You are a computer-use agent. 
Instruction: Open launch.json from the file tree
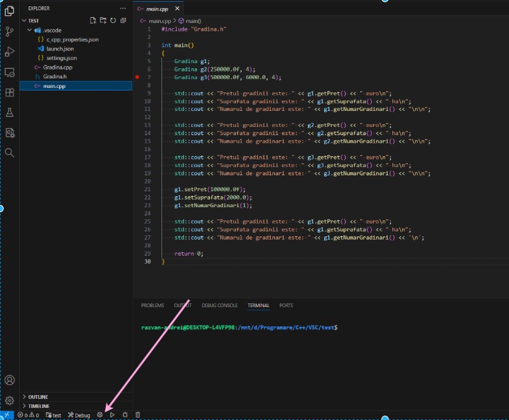point(59,48)
